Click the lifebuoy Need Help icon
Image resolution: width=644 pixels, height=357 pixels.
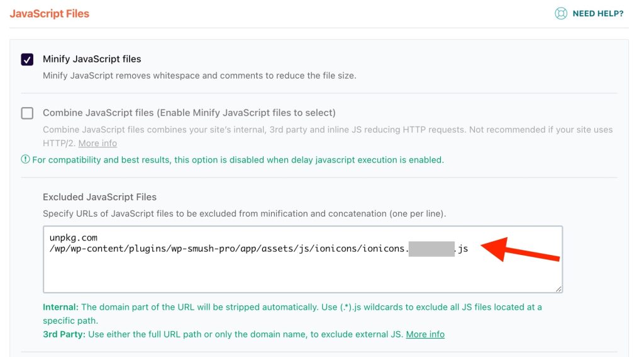point(561,13)
